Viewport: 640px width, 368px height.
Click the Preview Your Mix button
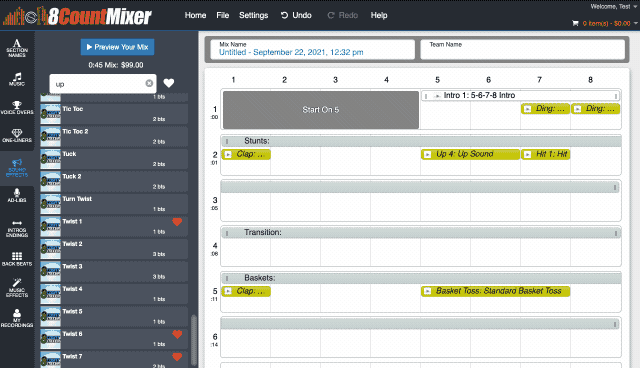[118, 47]
